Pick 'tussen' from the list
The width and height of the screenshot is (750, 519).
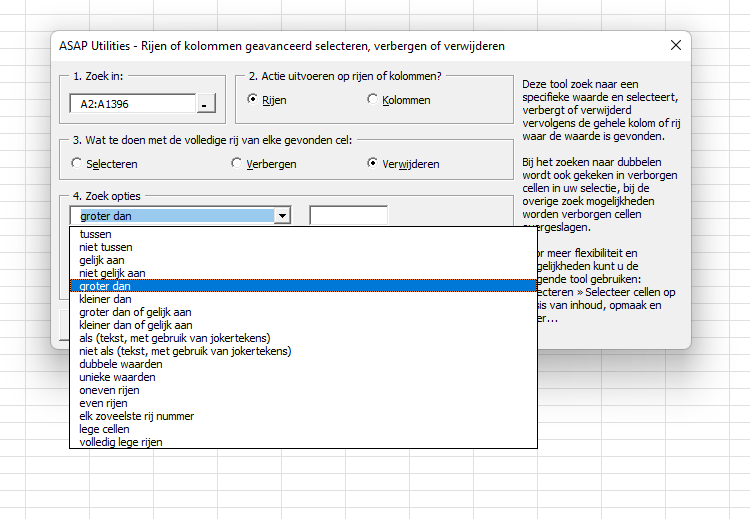click(x=303, y=234)
